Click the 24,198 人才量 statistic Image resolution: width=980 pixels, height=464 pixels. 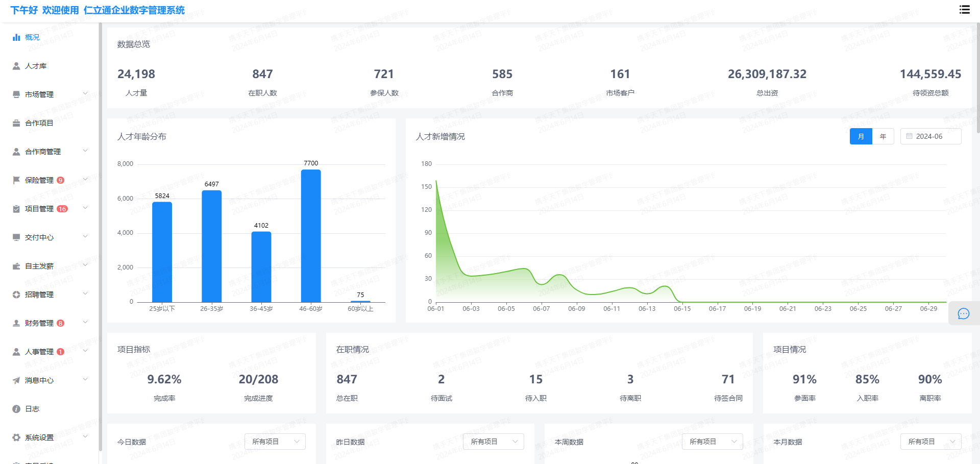[136, 75]
